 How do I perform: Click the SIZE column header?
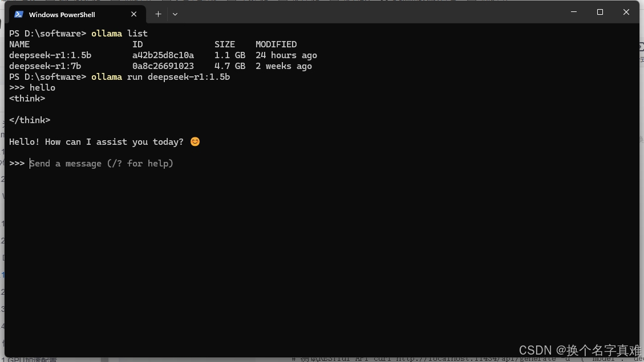225,44
